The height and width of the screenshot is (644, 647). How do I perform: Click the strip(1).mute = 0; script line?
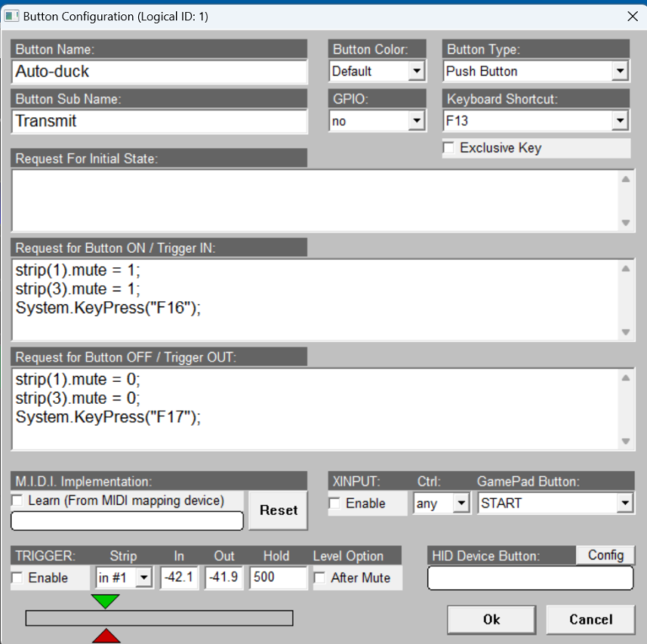click(x=78, y=379)
